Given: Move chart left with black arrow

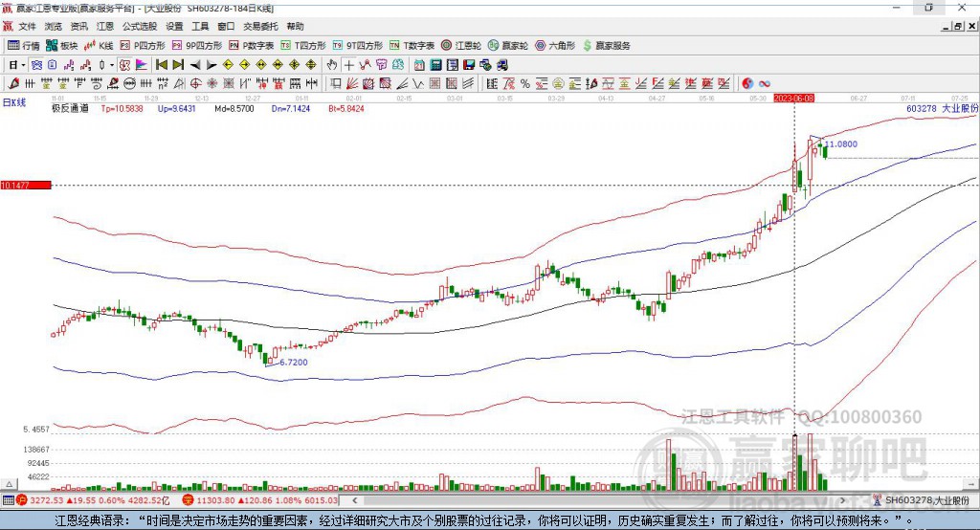Looking at the screenshot, I should tap(195, 65).
